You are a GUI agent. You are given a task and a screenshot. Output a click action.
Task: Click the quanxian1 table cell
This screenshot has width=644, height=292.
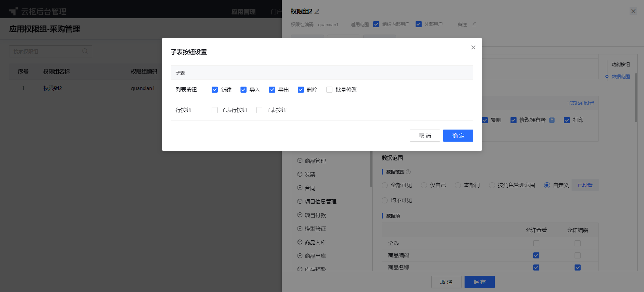(x=143, y=88)
